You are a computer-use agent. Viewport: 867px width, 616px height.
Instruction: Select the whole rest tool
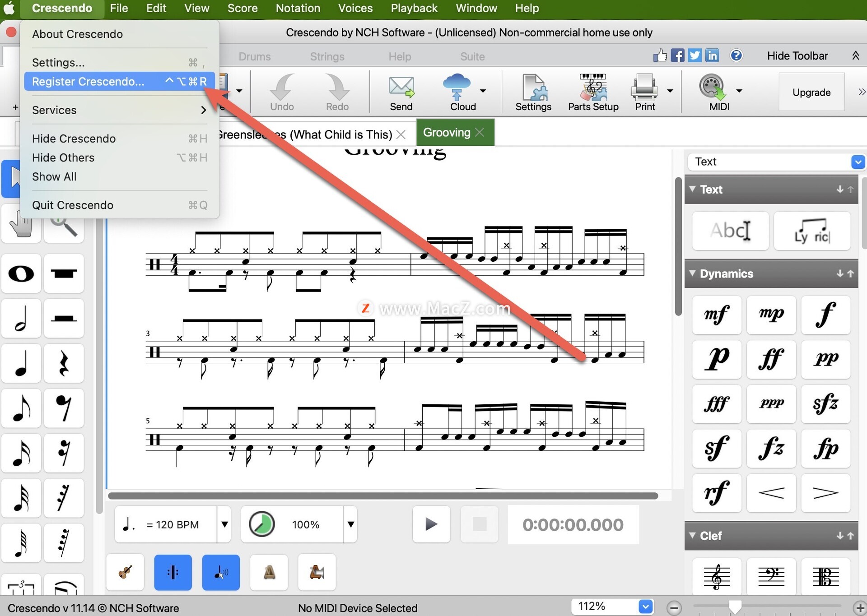click(64, 273)
